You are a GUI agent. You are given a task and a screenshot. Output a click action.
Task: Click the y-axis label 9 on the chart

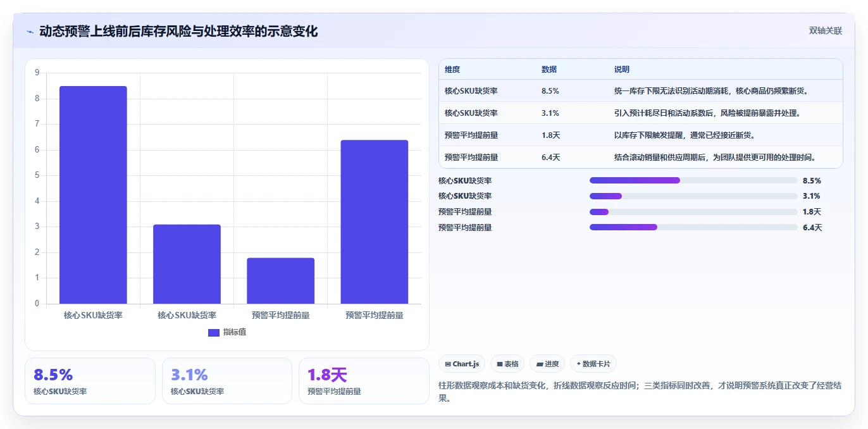tap(37, 73)
